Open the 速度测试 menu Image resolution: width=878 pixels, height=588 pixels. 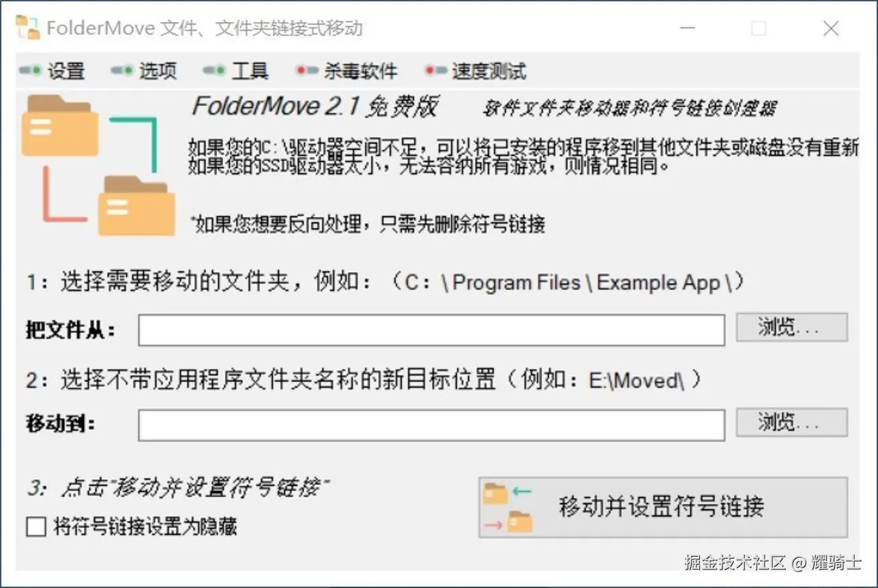point(489,71)
